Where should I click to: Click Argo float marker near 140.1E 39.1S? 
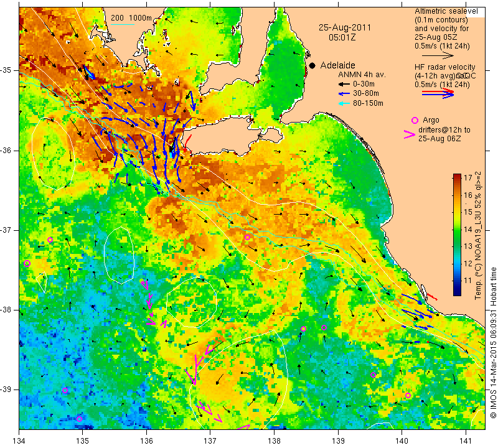tap(408, 395)
